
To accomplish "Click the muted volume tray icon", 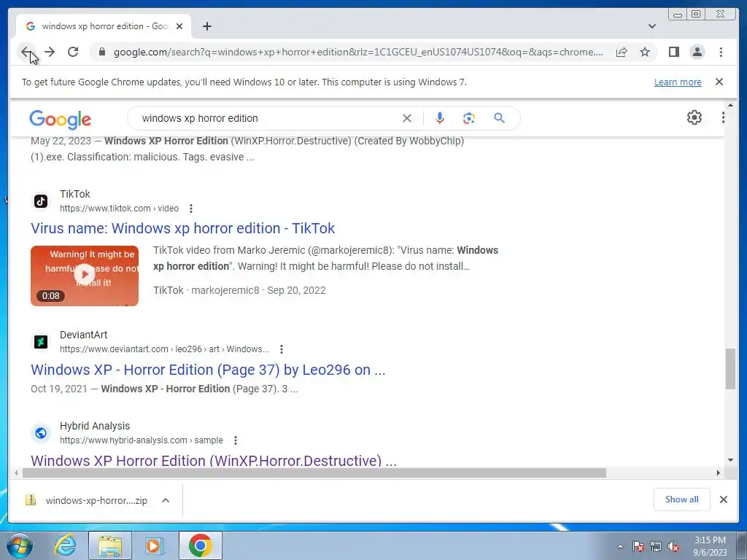I will tap(673, 546).
